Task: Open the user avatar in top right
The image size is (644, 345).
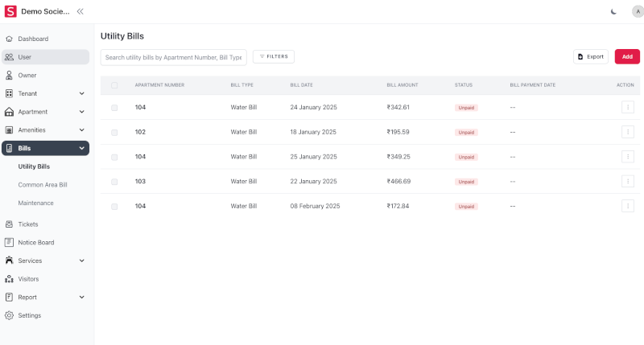Action: tap(638, 11)
